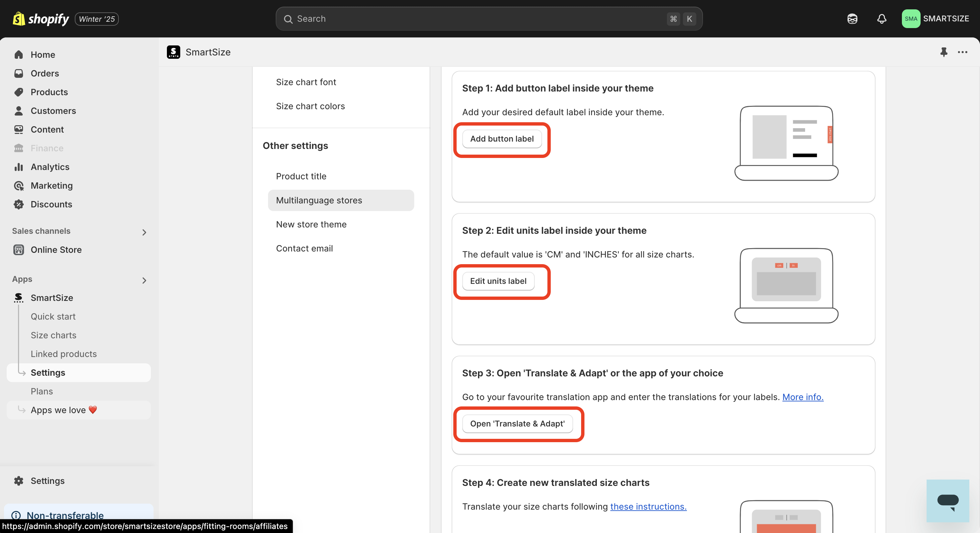Select Contact email setting
This screenshot has height=533, width=980.
(x=304, y=248)
